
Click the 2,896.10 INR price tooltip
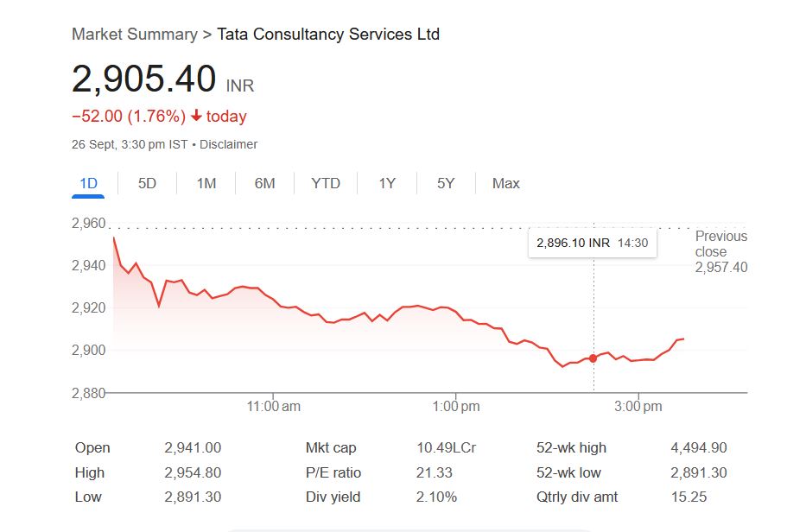pos(592,244)
